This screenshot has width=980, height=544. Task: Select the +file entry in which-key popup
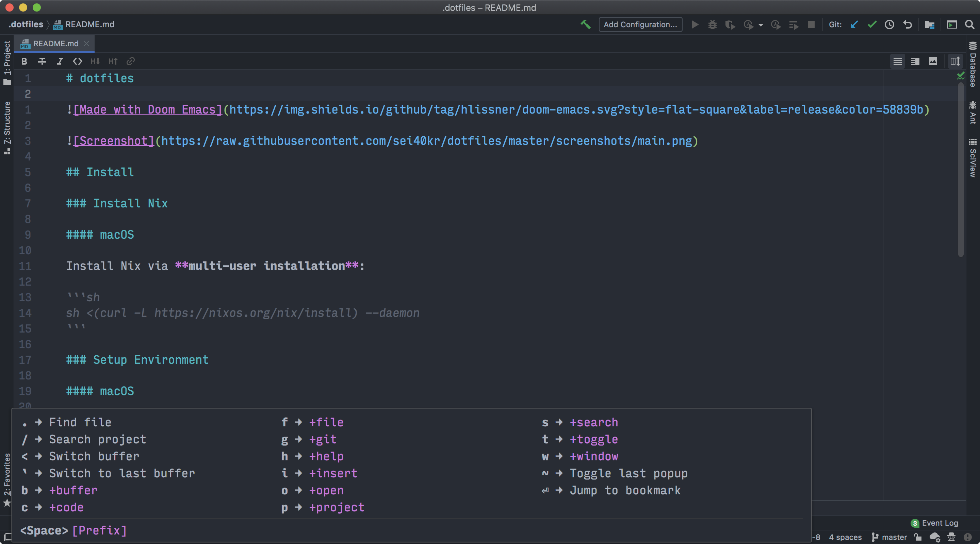coord(313,422)
